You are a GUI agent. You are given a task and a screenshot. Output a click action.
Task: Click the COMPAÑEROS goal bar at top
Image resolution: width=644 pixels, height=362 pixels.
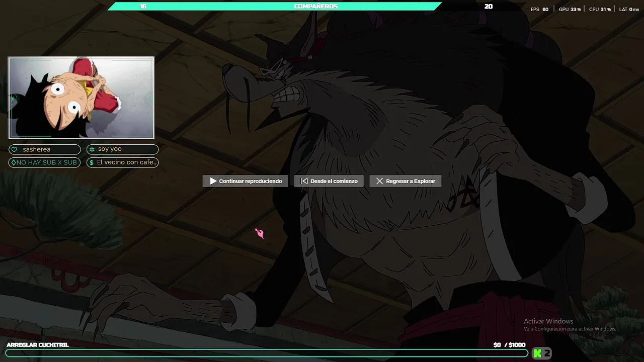(x=275, y=6)
